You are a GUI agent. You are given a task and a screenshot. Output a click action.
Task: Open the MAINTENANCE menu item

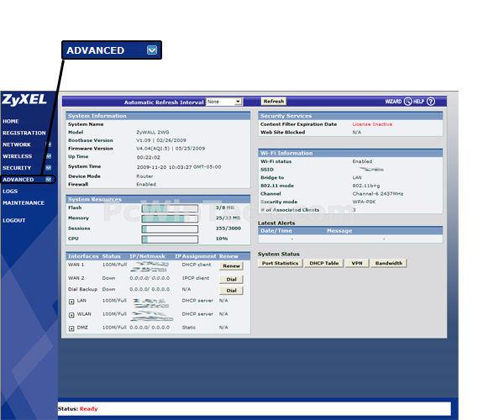pyautogui.click(x=24, y=202)
